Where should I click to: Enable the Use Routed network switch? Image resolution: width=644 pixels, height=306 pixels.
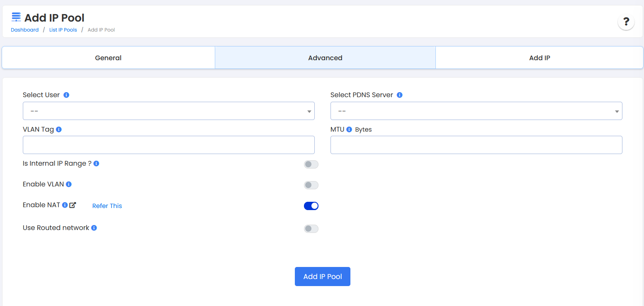coord(311,229)
